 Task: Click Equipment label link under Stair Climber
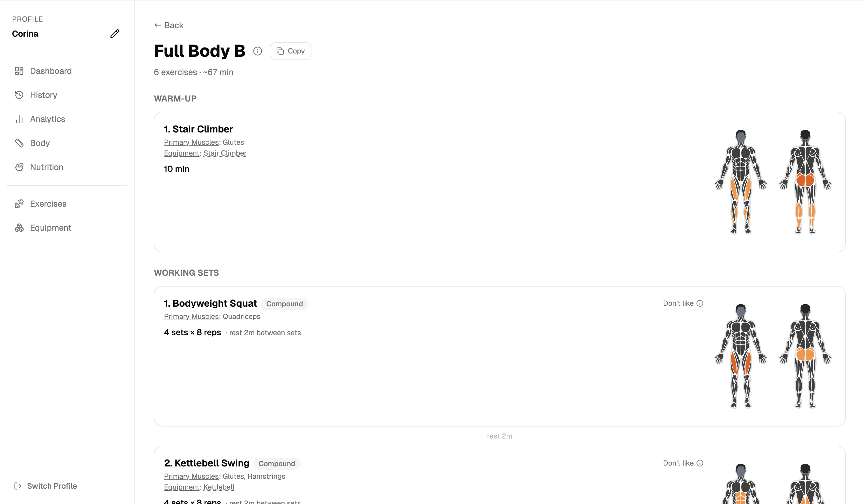pos(182,153)
